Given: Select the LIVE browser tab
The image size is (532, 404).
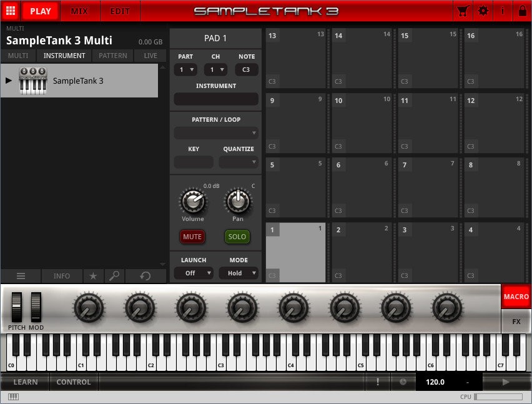Looking at the screenshot, I should click(x=150, y=56).
